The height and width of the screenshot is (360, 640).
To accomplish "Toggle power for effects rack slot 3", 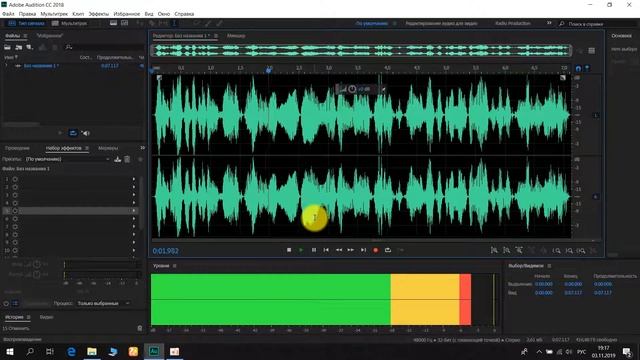I will pyautogui.click(x=15, y=195).
